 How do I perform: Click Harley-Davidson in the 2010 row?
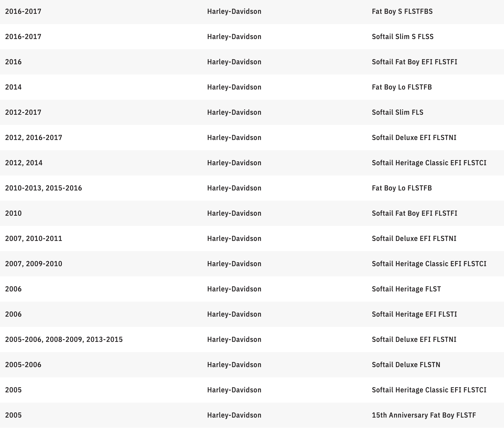coord(234,213)
